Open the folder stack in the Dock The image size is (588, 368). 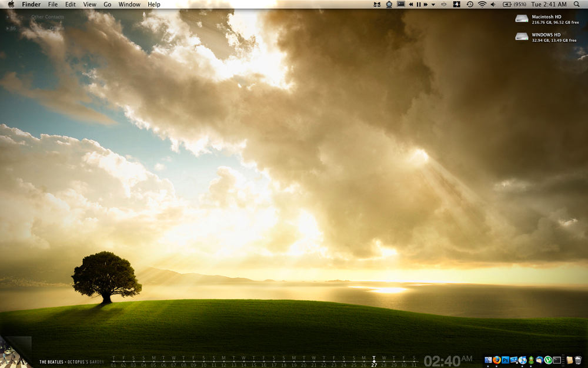tap(570, 360)
